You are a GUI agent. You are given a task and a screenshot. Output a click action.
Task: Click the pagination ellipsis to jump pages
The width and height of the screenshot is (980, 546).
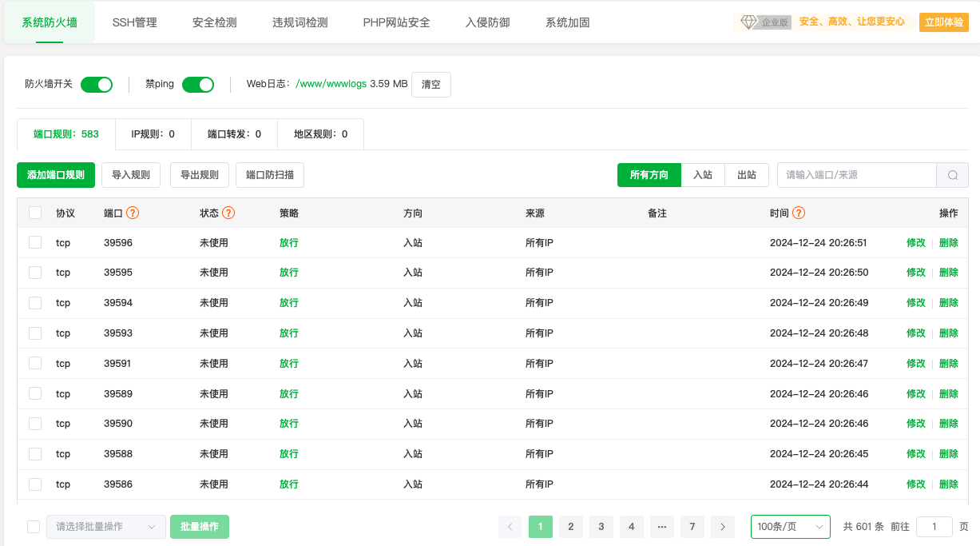pyautogui.click(x=662, y=527)
